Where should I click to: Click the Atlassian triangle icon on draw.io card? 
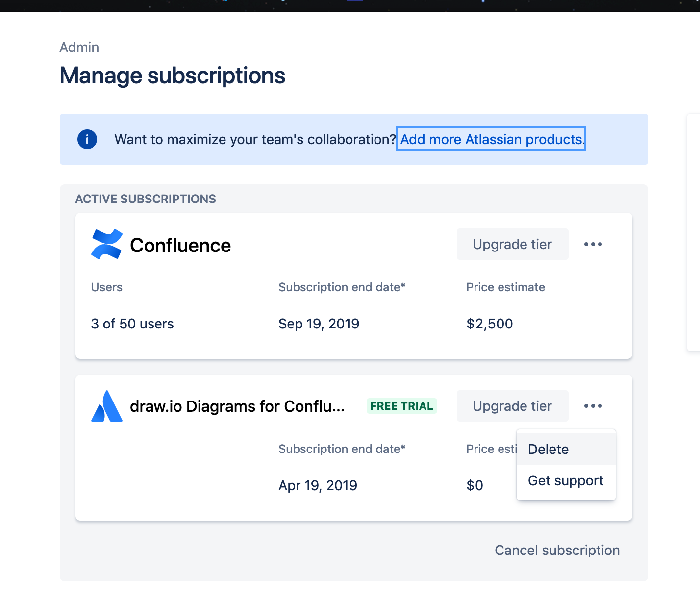[x=106, y=406]
